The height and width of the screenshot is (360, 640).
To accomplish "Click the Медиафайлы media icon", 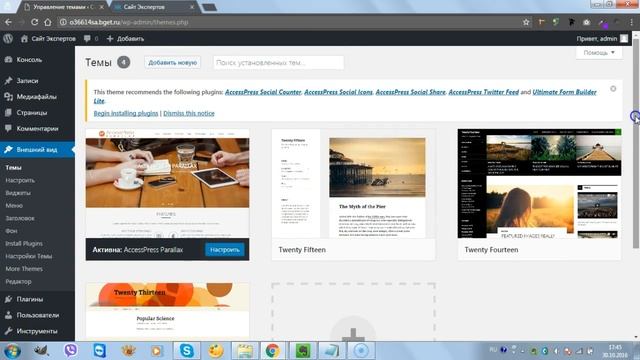I will click(8, 97).
